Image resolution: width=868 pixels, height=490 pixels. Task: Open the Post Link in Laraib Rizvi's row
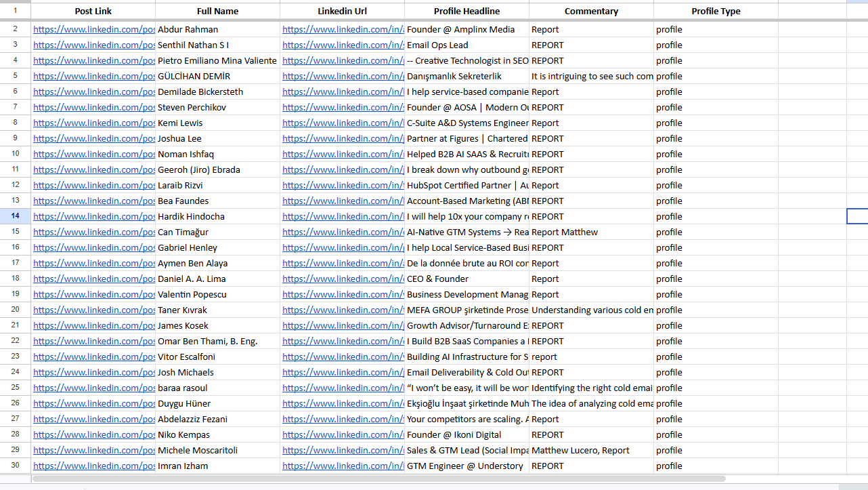(x=93, y=185)
